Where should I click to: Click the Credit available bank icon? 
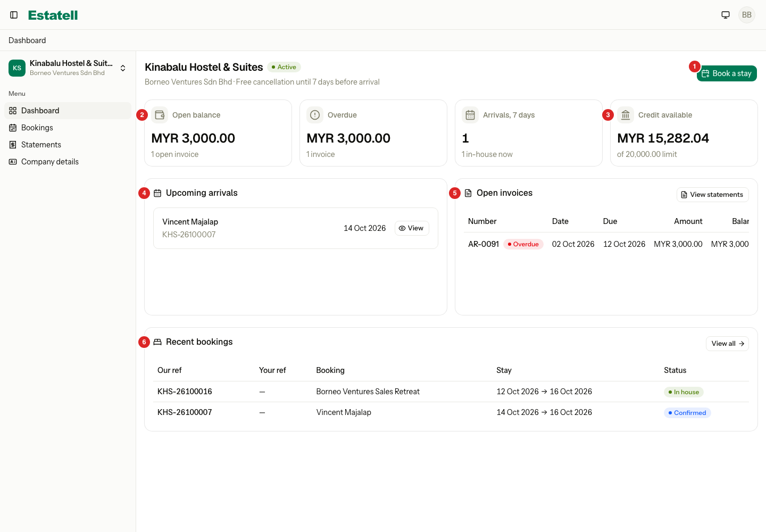coord(626,115)
